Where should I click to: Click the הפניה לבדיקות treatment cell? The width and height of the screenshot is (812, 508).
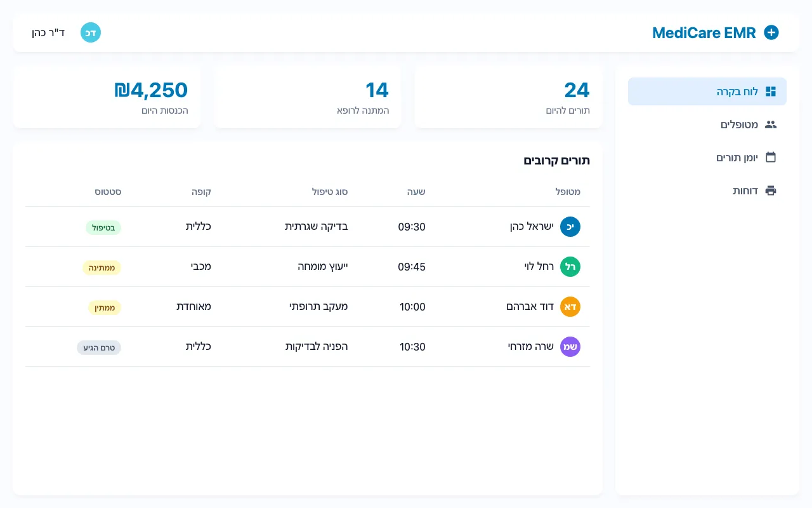[x=317, y=347]
